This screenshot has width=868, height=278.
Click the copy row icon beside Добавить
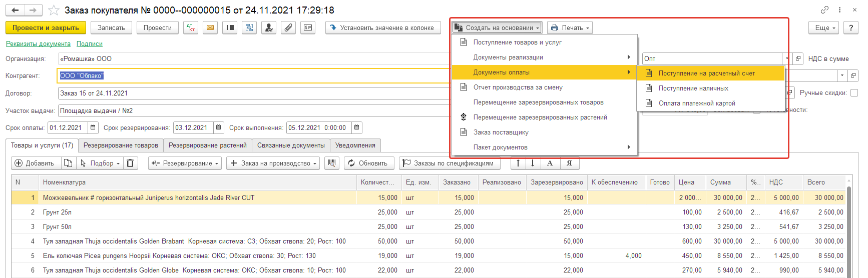(x=68, y=163)
